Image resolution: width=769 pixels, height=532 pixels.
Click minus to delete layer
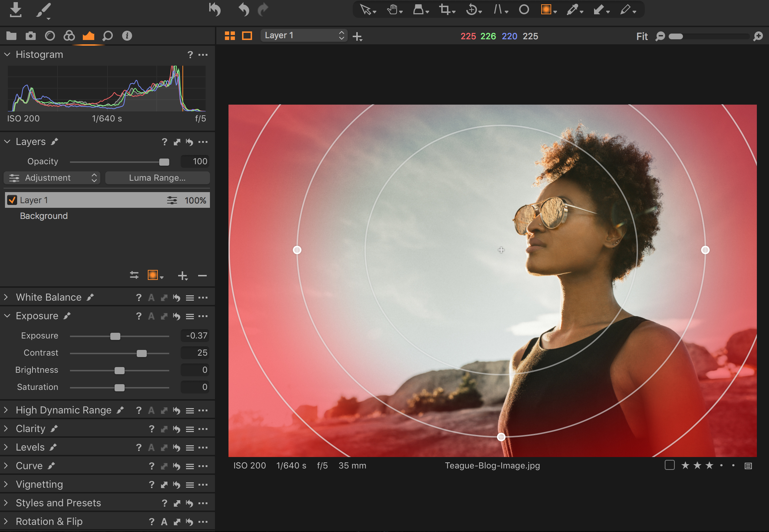[x=202, y=276]
